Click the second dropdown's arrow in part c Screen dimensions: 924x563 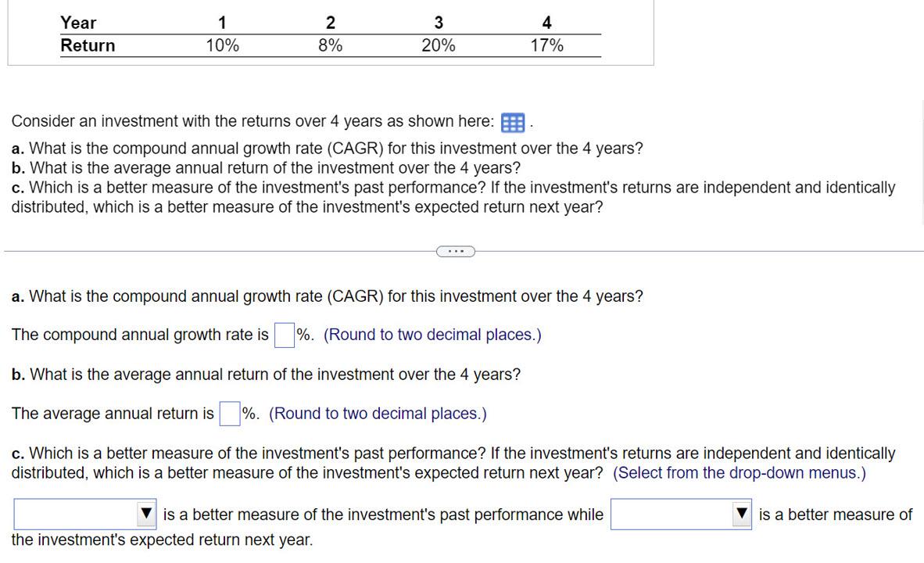click(x=741, y=514)
